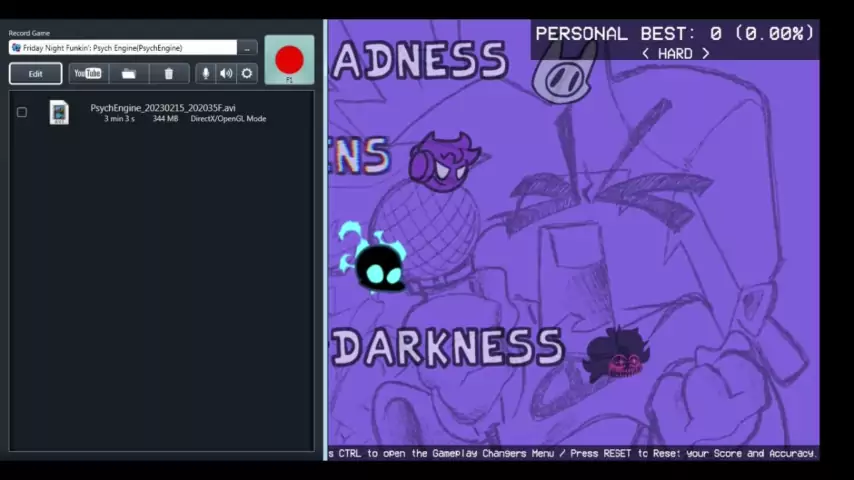Viewport: 854px width, 480px height.
Task: Click left arrow to lower difficulty from HARD
Action: pos(645,54)
